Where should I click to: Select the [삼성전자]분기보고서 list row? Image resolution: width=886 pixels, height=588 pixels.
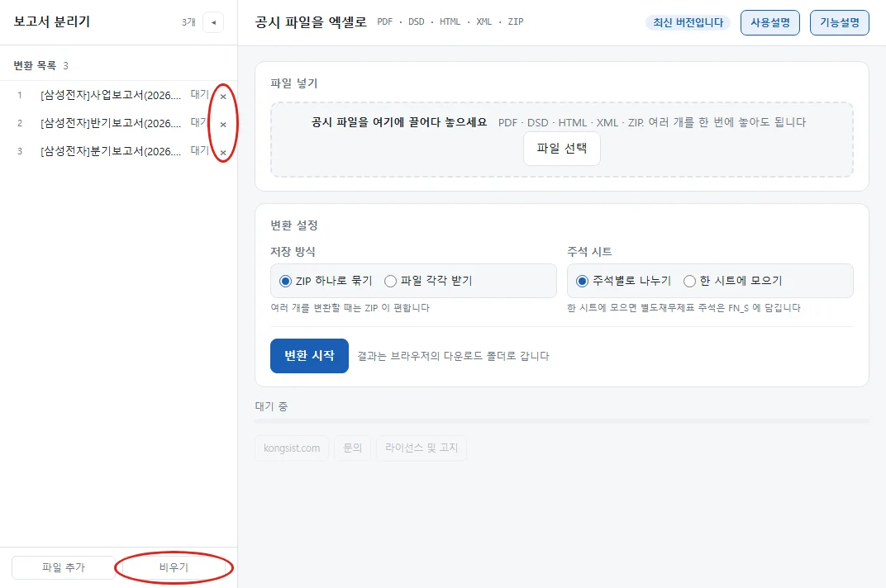click(119, 152)
